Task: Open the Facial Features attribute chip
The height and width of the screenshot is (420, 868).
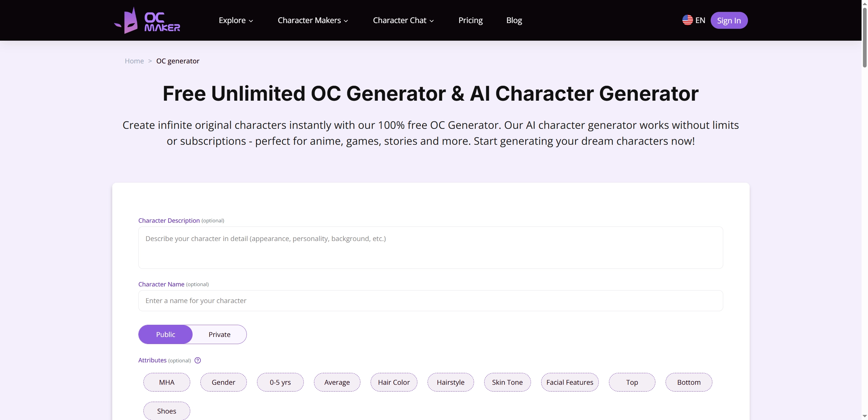Action: pyautogui.click(x=570, y=382)
